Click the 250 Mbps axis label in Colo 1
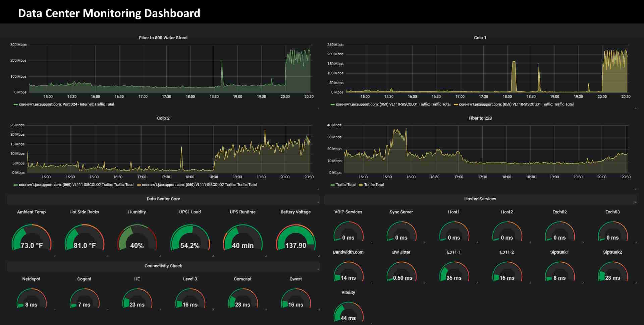Screen dimensions: 644x325 click(x=335, y=45)
